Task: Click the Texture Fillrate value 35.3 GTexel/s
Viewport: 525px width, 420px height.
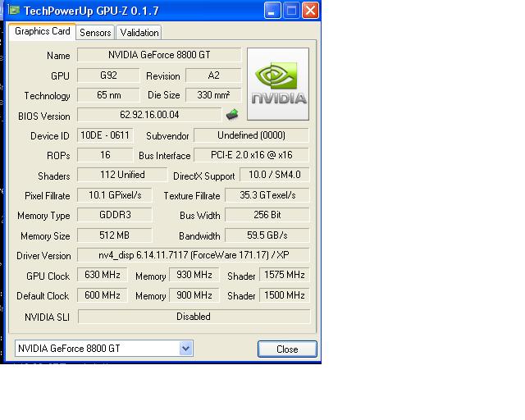Action: point(267,195)
